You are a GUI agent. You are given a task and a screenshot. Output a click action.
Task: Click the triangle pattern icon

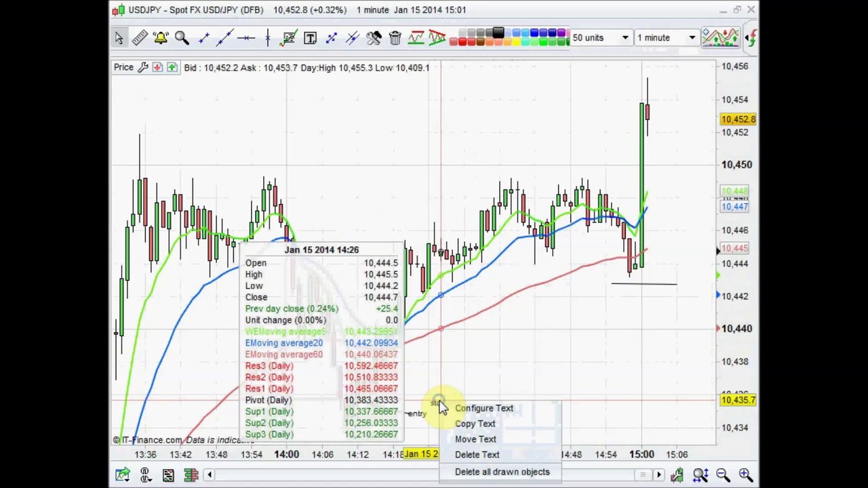437,38
